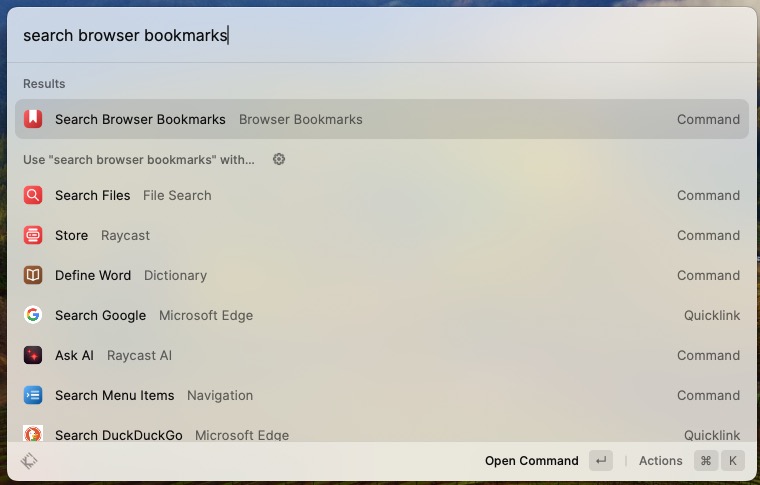Click the K key badge
This screenshot has height=485, width=760.
click(733, 461)
